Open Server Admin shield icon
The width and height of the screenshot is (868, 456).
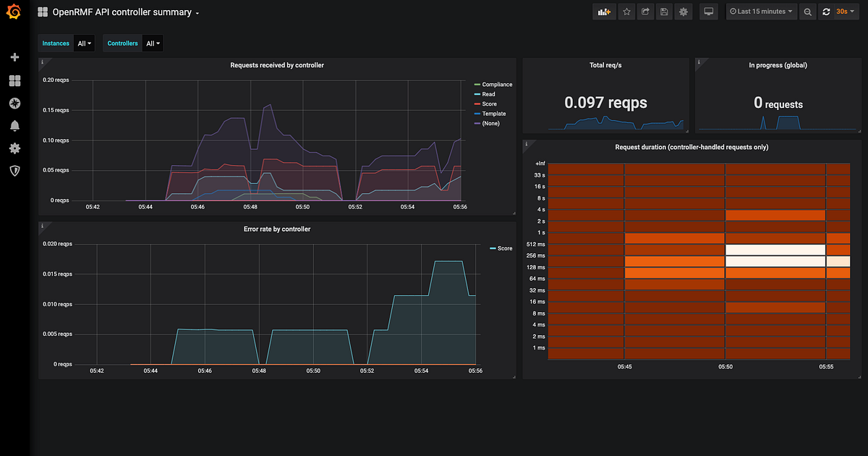tap(14, 171)
